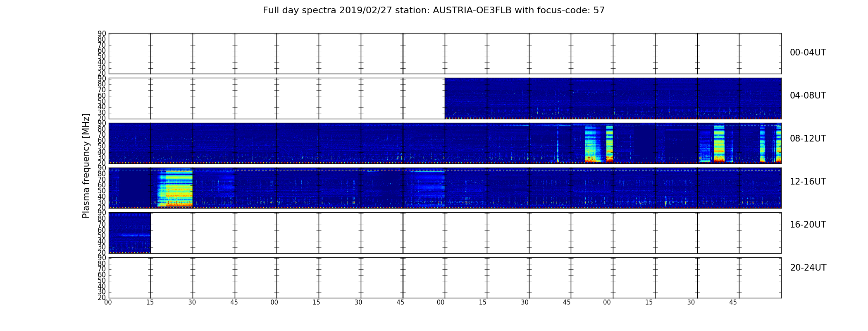Select the '08-12UT' panel label
The height and width of the screenshot is (331, 868).
point(808,139)
